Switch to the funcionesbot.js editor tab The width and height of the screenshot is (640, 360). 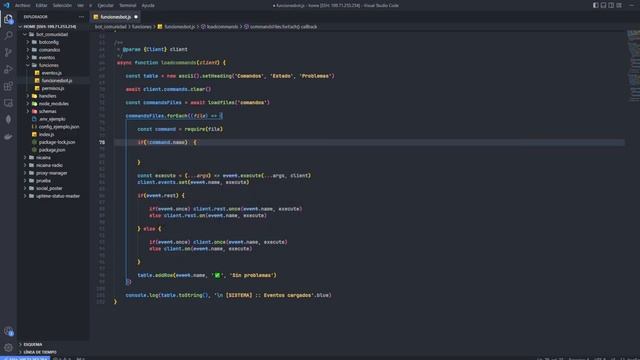(115, 17)
